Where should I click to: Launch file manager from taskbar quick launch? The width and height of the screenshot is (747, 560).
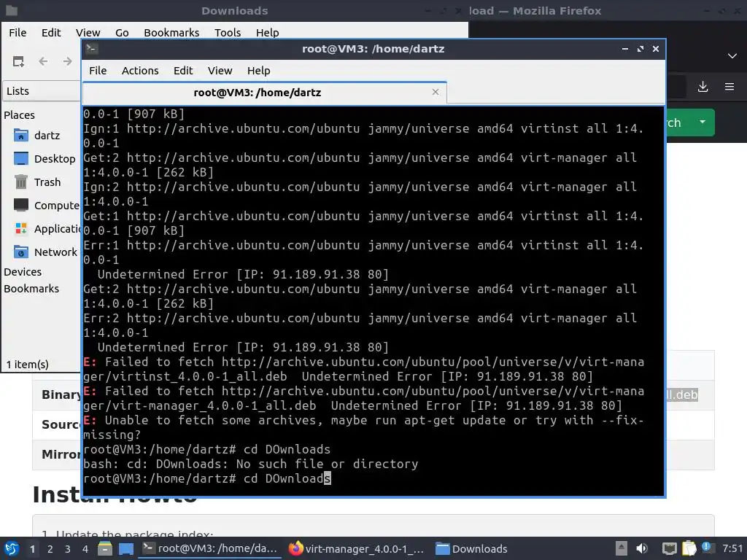tap(105, 548)
